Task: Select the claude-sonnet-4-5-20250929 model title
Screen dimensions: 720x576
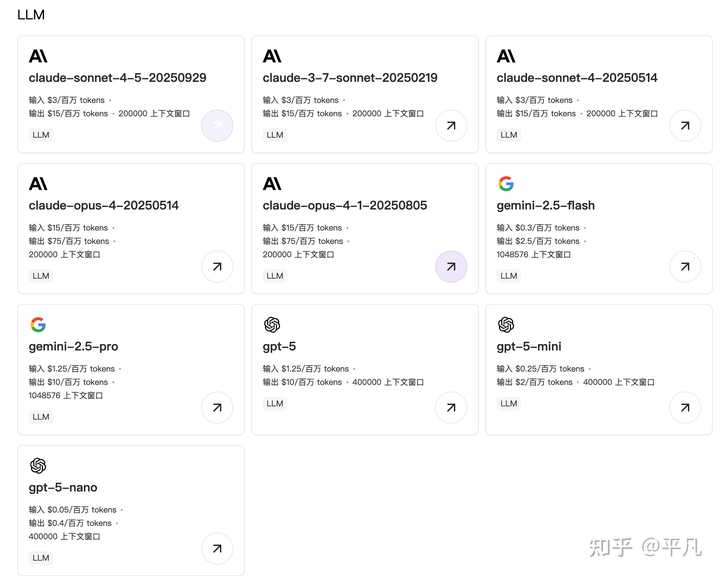Action: coord(117,78)
